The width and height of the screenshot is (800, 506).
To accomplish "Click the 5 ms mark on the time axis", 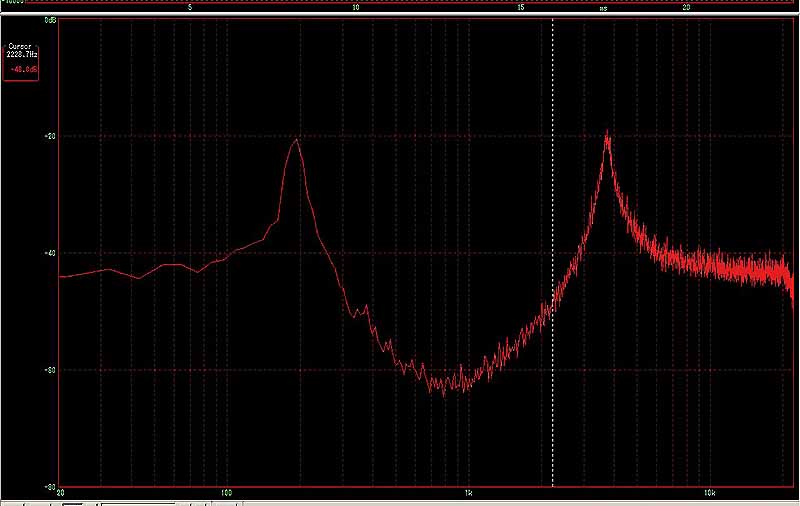I will [190, 8].
